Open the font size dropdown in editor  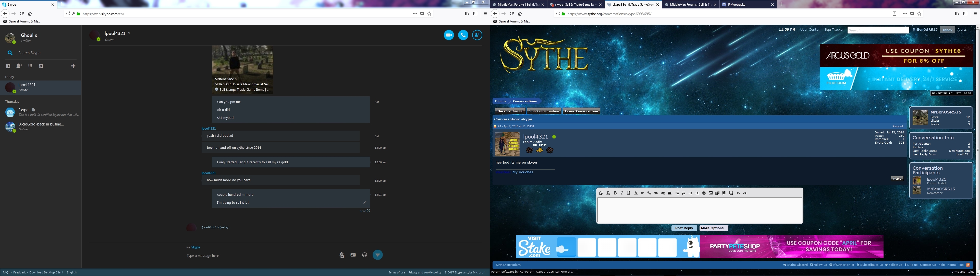click(643, 193)
